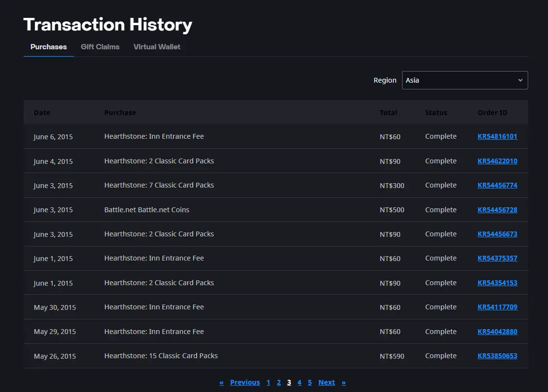Open order KR54456728
Viewport: 548px width, 392px height.
(497, 210)
